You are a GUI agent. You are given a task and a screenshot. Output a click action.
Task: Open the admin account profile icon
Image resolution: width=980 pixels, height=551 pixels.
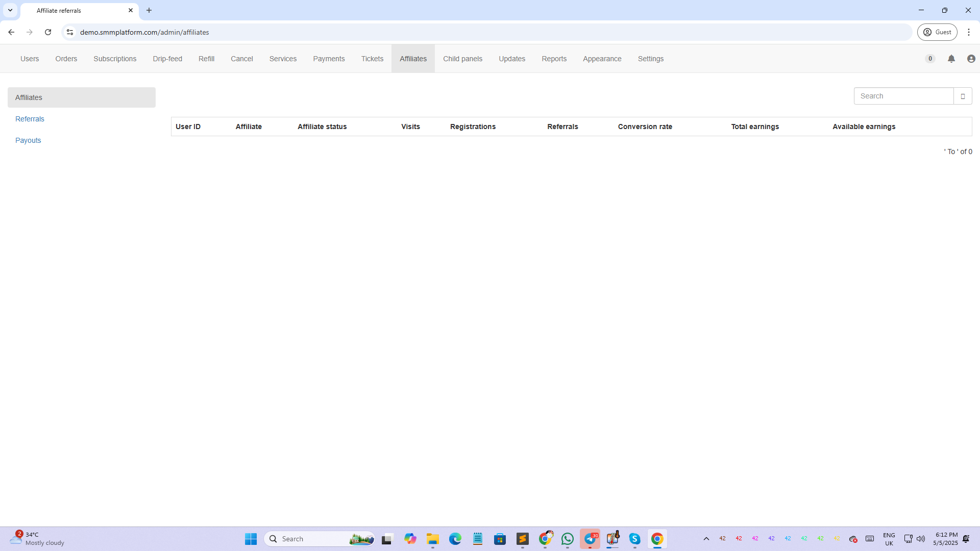(971, 59)
